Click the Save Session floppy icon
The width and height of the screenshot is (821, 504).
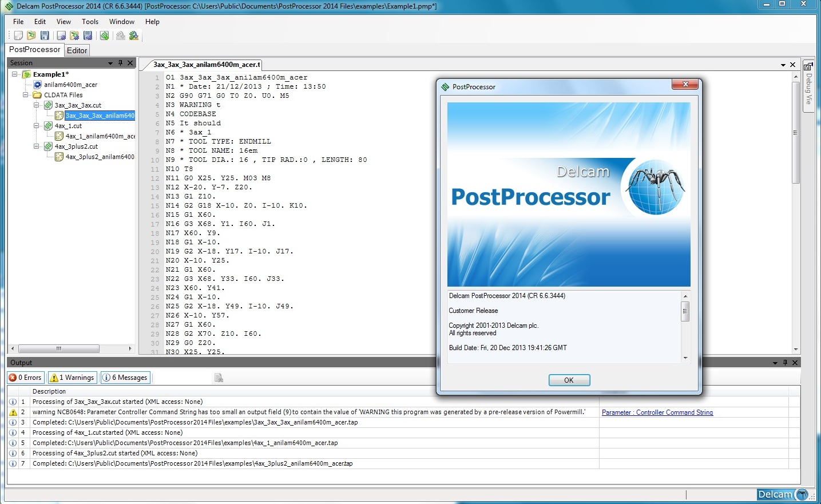point(45,35)
